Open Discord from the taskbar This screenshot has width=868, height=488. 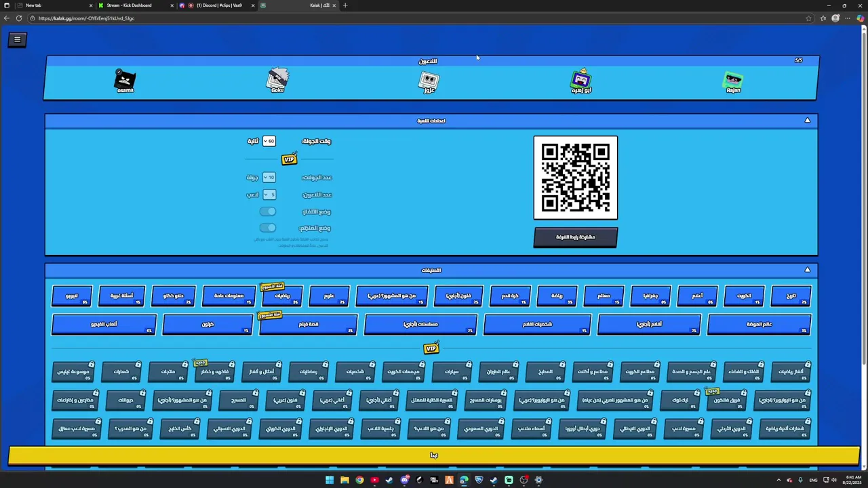pos(404,480)
